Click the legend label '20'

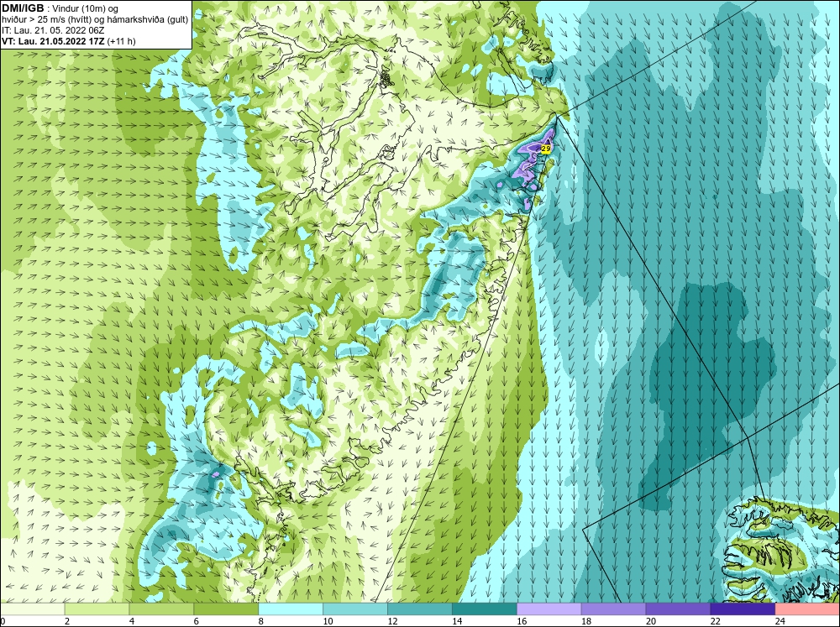point(651,621)
